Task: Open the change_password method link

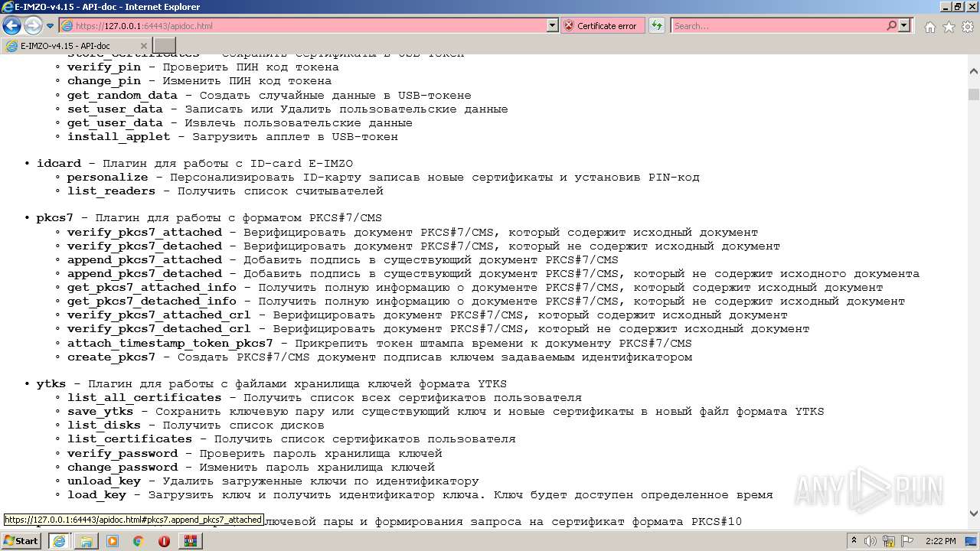Action: (122, 468)
